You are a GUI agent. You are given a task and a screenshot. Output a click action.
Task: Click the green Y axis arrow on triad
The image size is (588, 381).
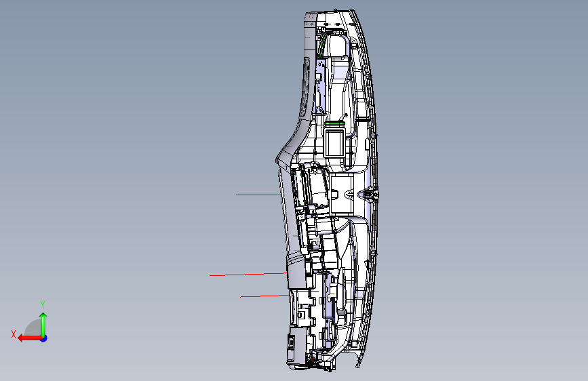pos(43,325)
